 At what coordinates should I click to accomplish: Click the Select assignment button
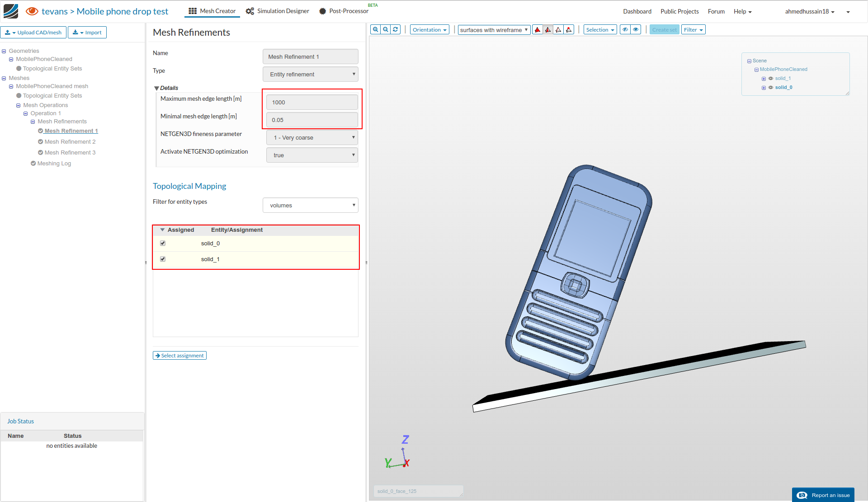(179, 356)
